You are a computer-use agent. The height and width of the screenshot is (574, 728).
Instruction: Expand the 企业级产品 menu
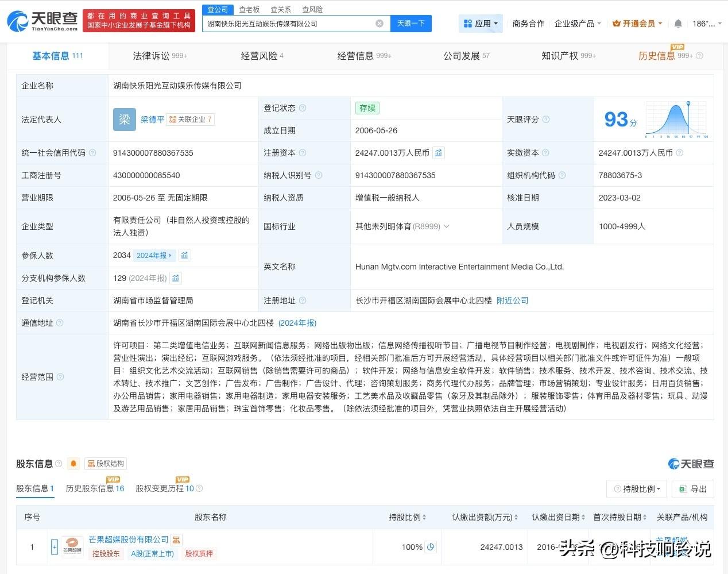click(x=578, y=24)
